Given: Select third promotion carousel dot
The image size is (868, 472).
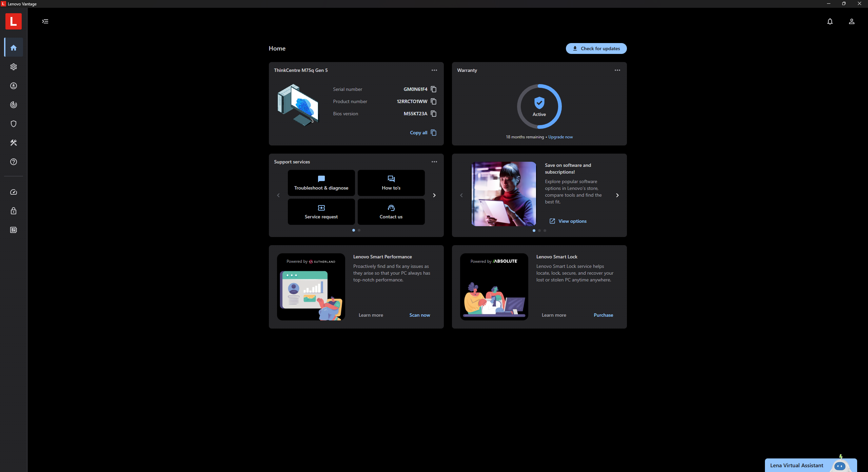Looking at the screenshot, I should 545,231.
